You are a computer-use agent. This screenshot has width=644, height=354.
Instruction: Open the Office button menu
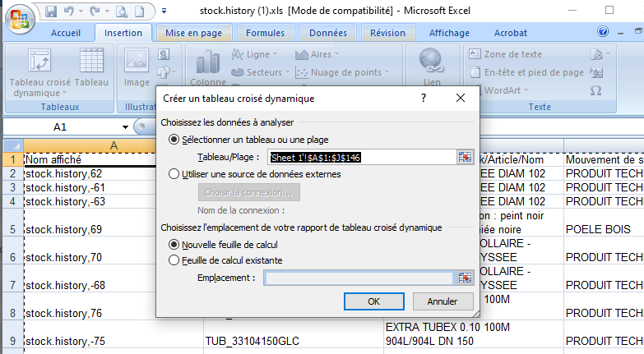[x=19, y=19]
